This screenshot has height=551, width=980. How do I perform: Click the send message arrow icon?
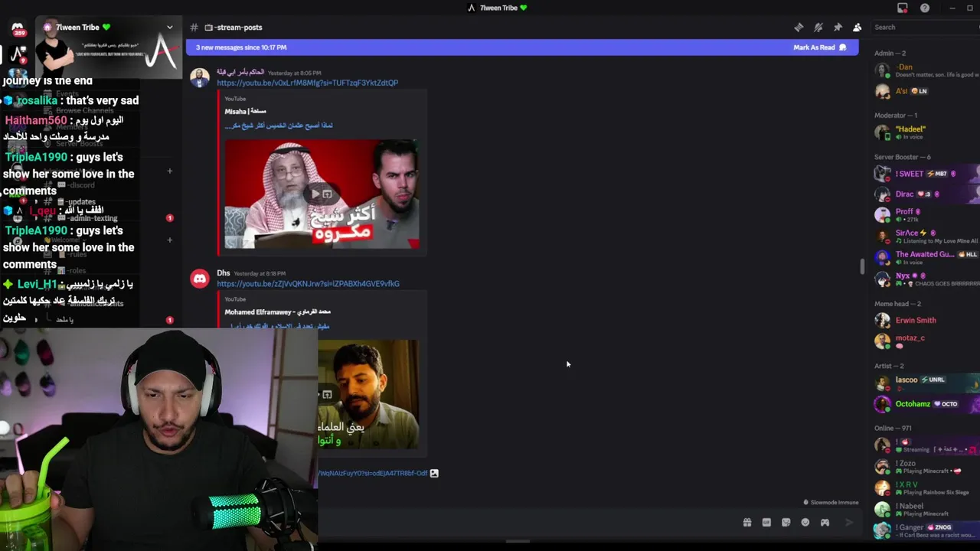pos(849,523)
